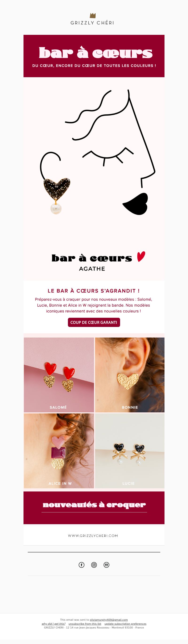
Task: Click the oliviamurphy409@gmail.com email link
Action: point(109,620)
